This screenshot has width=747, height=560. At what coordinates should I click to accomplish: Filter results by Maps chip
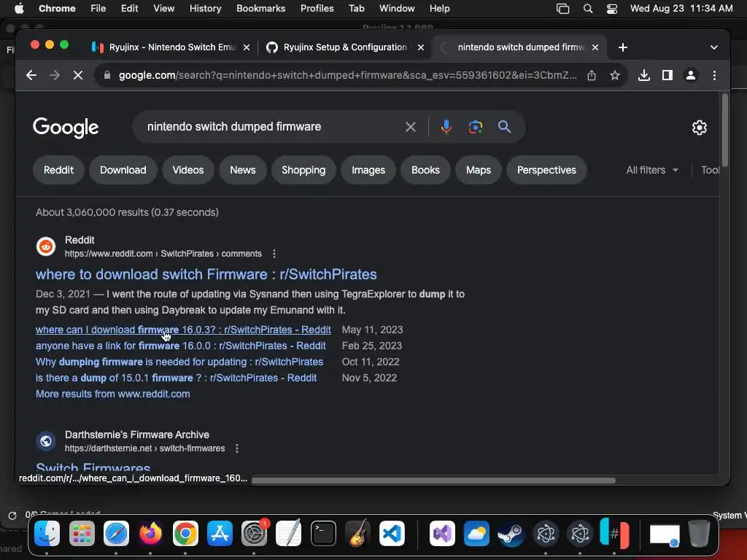pos(479,170)
